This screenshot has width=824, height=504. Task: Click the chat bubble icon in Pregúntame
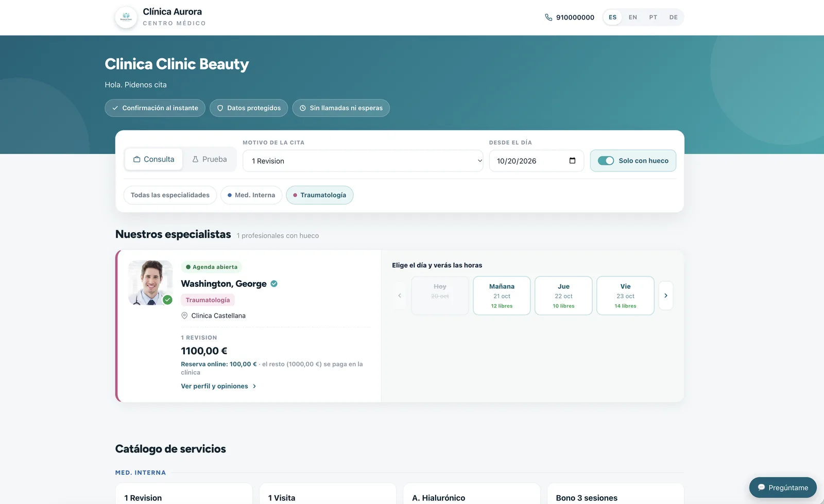(761, 488)
